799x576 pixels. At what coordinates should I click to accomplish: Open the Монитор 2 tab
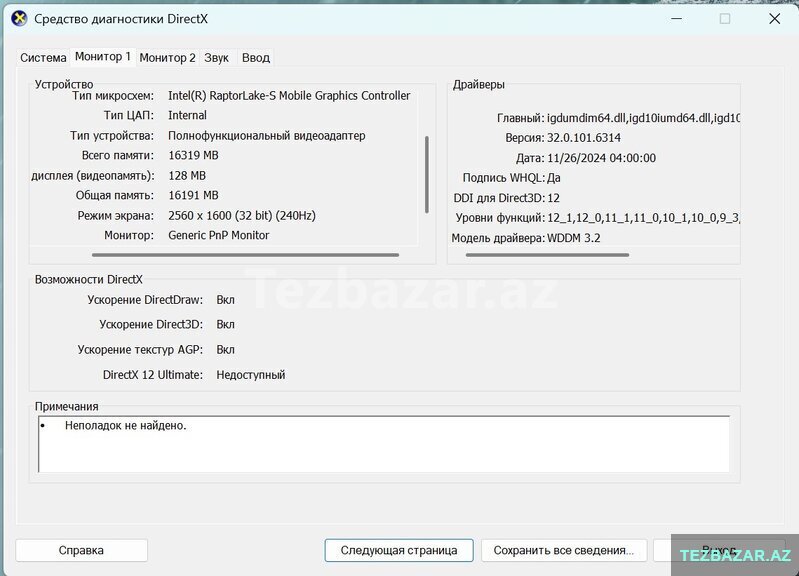[168, 58]
